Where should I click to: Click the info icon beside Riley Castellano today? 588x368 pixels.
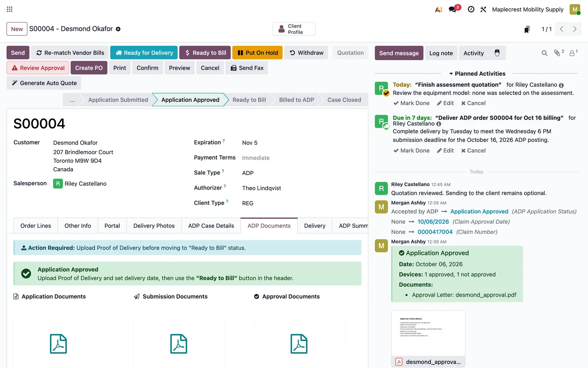[561, 85]
